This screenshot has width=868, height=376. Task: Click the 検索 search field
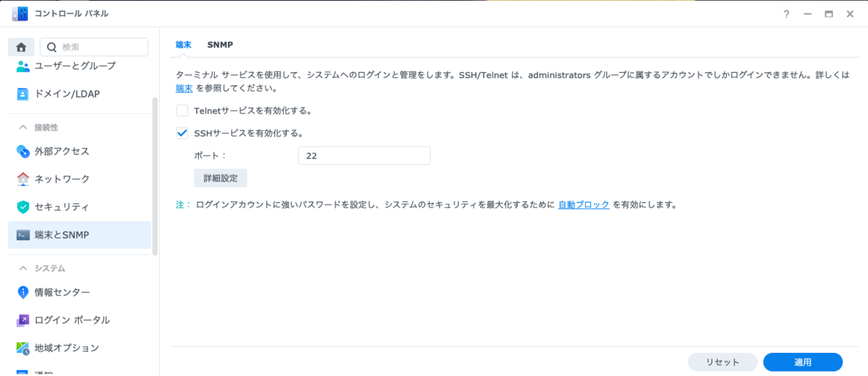point(94,47)
